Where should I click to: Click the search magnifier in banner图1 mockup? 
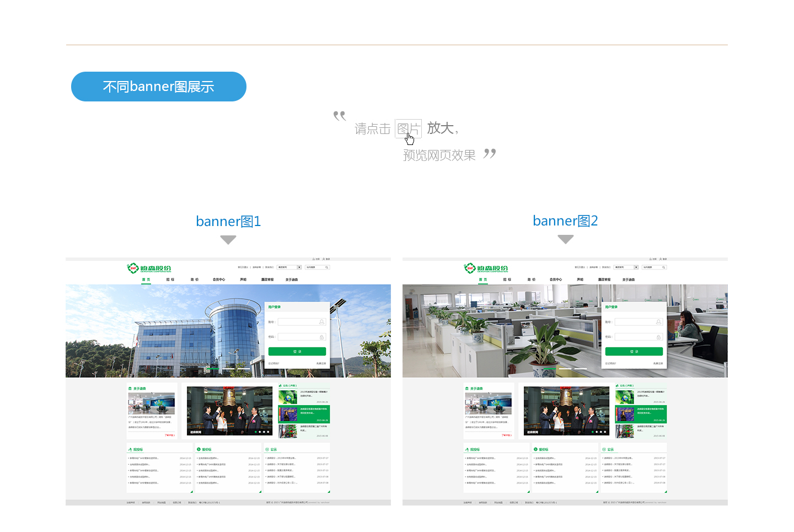click(x=327, y=267)
